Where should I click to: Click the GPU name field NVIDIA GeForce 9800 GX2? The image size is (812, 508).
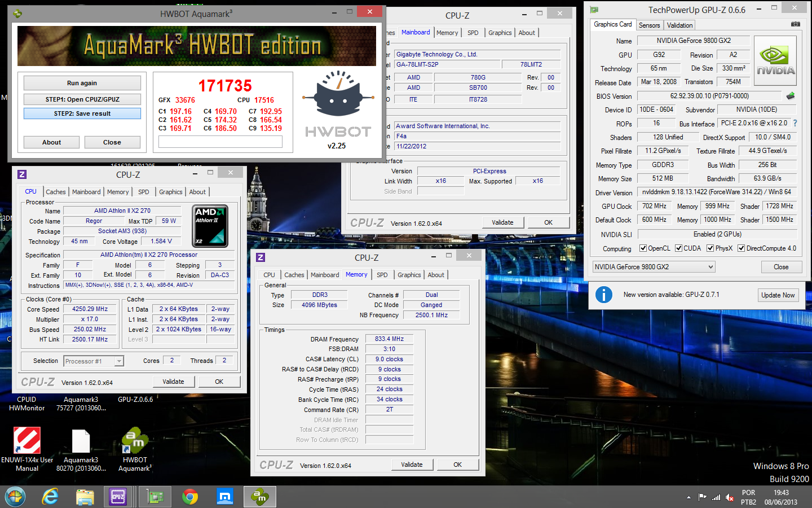pyautogui.click(x=694, y=41)
